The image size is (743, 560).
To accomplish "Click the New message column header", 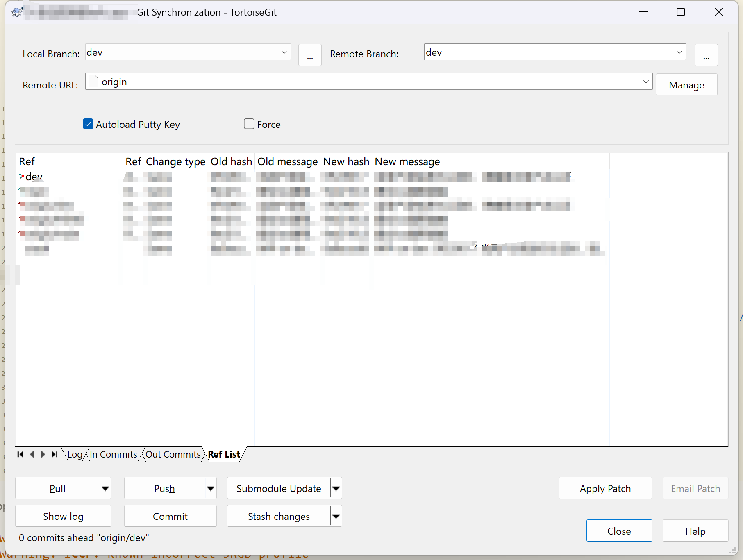I will coord(491,161).
